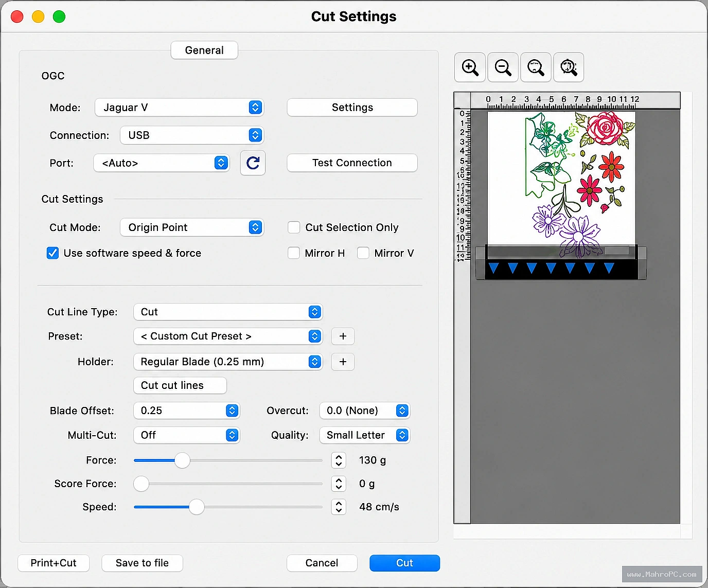
Task: Click the Score Force stepper arrows
Action: [339, 484]
